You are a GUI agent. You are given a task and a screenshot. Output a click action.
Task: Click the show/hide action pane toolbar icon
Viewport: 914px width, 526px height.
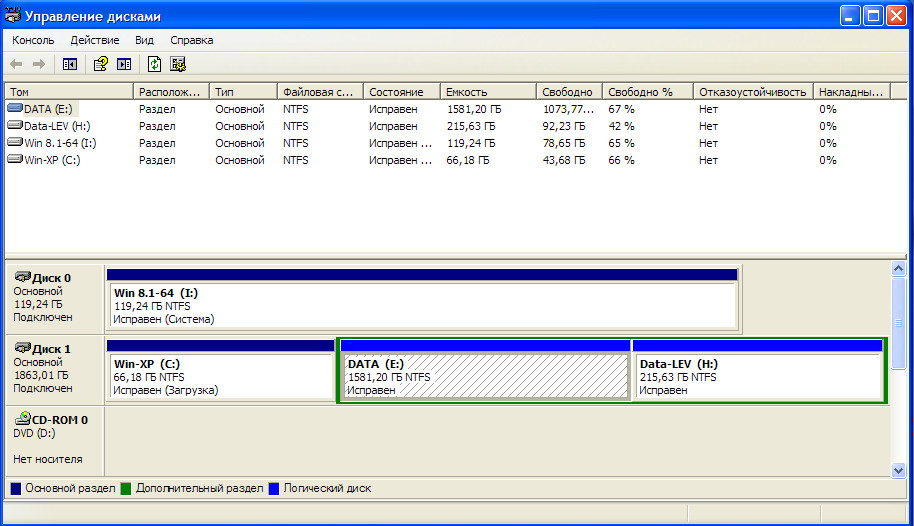124,64
